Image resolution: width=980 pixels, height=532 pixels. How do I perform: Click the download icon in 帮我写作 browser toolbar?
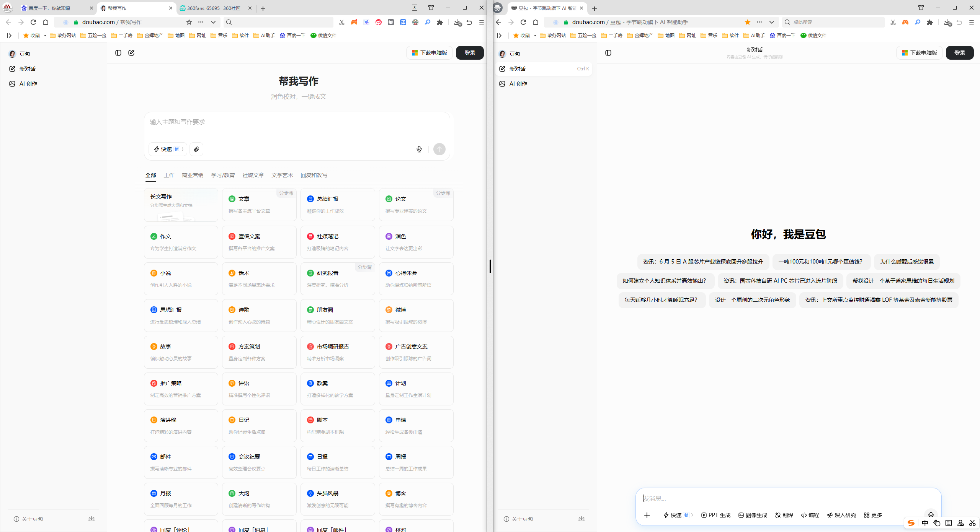(457, 22)
